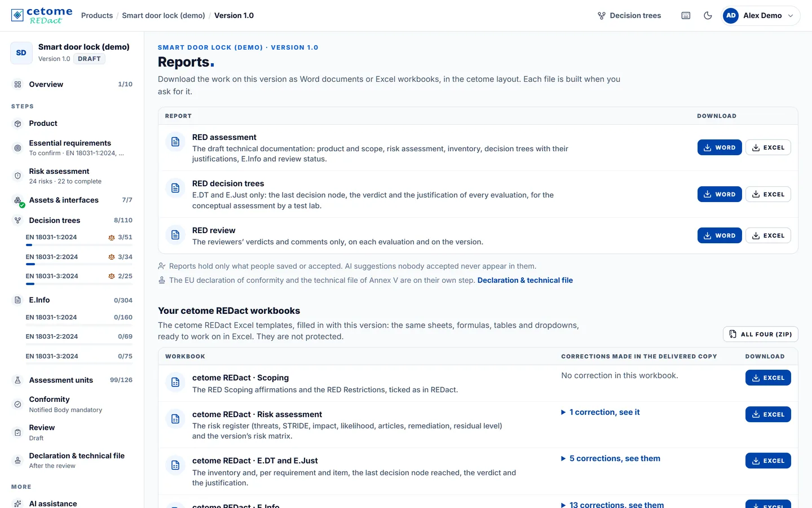This screenshot has height=508, width=812.
Task: Open the Declaration & technical file sidebar step
Action: click(72, 461)
